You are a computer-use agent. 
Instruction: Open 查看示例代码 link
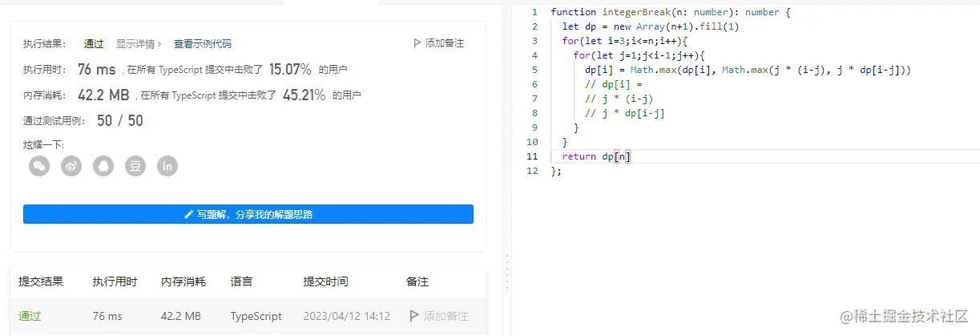pyautogui.click(x=203, y=44)
